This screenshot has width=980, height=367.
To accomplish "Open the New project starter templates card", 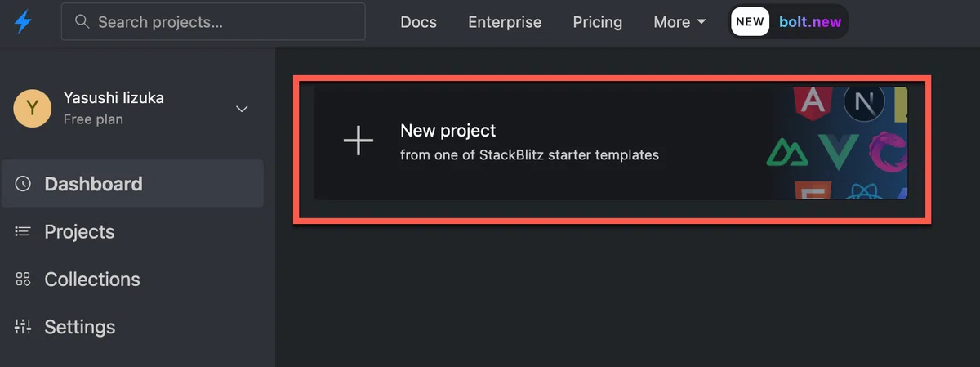I will click(x=610, y=143).
